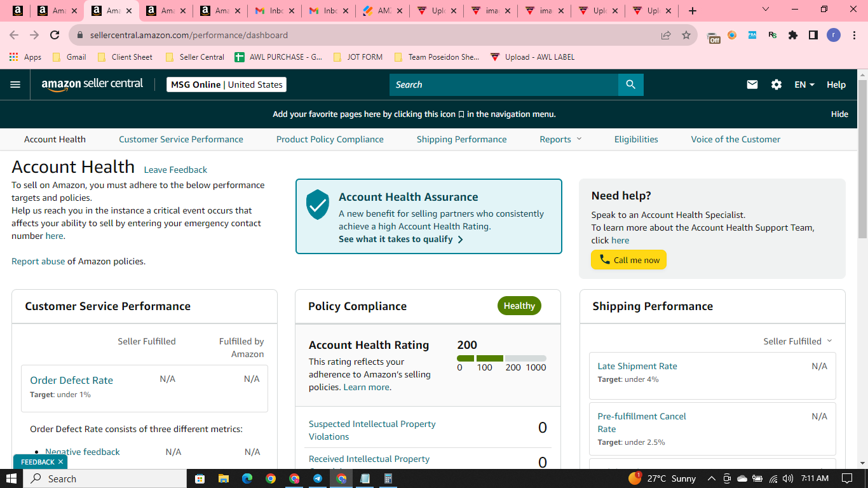Open the Extensions puzzle icon

point(793,35)
